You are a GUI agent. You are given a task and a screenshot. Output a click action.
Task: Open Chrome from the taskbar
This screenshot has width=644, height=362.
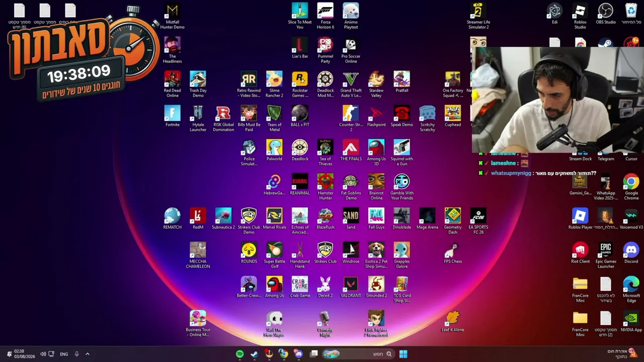click(x=284, y=354)
